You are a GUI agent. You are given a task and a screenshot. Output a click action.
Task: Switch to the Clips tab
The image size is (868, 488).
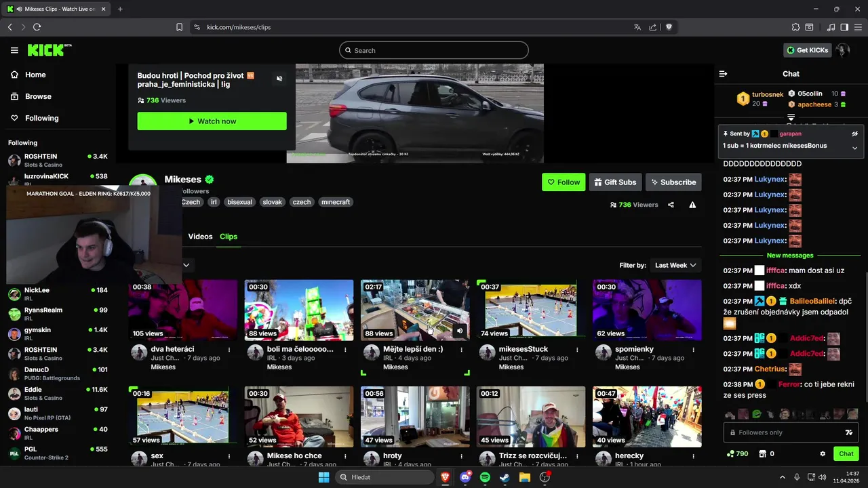point(229,237)
